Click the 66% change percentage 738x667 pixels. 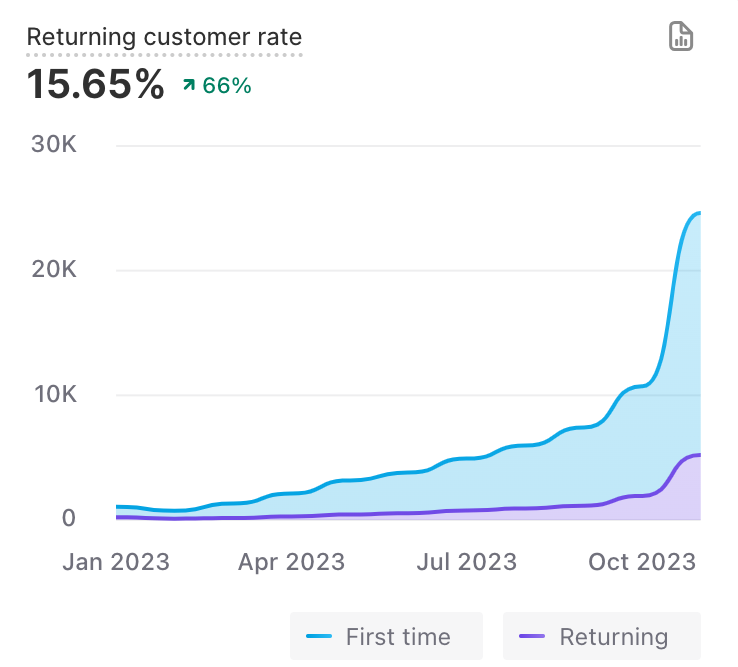click(x=227, y=86)
